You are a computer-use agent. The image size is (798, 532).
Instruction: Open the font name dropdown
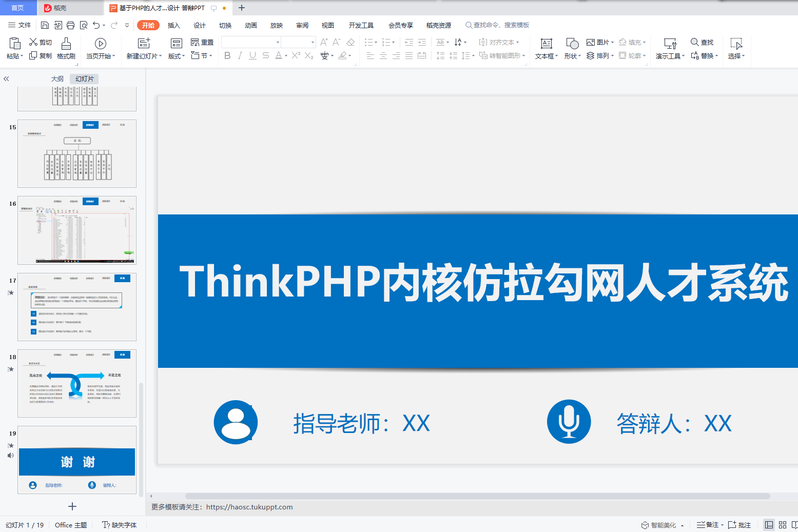278,42
